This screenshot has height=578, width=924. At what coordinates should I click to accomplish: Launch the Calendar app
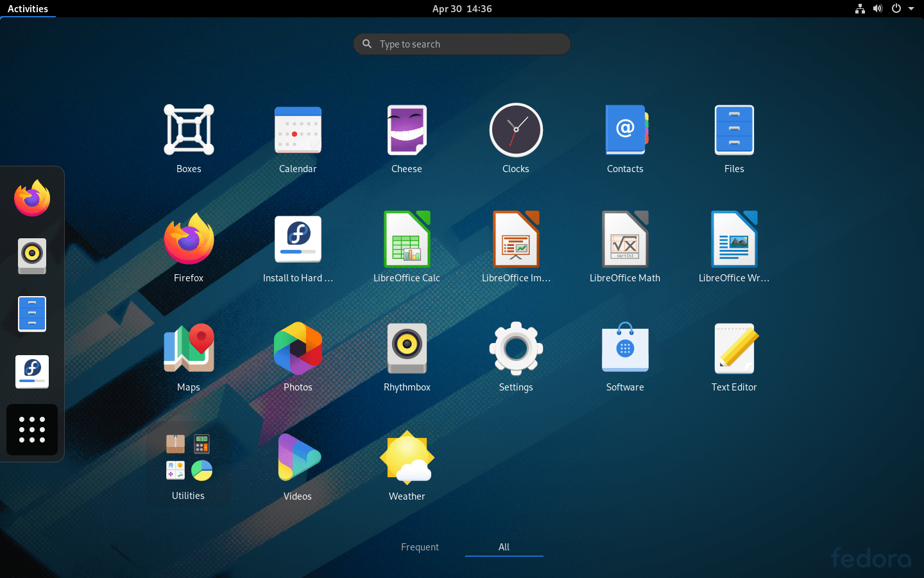point(298,130)
